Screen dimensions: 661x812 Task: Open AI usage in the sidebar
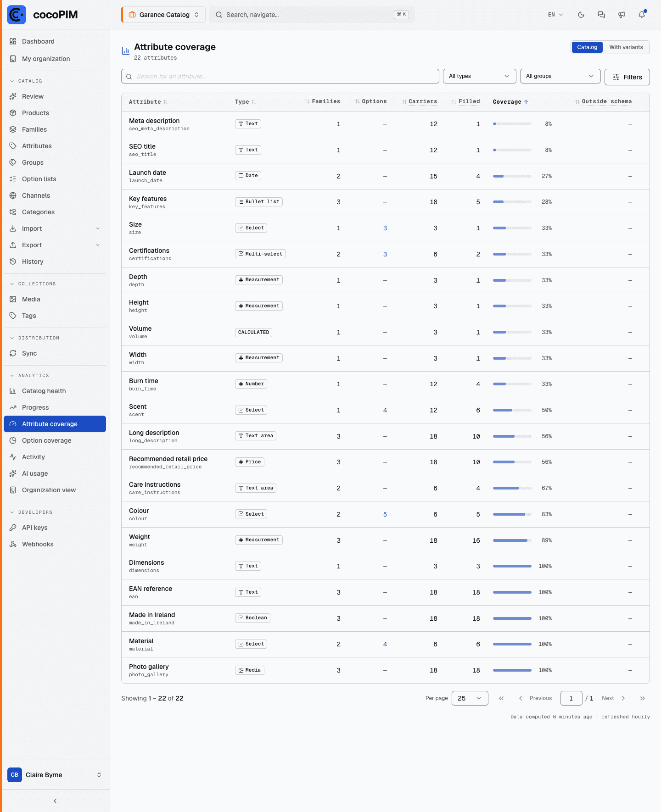pos(55,473)
